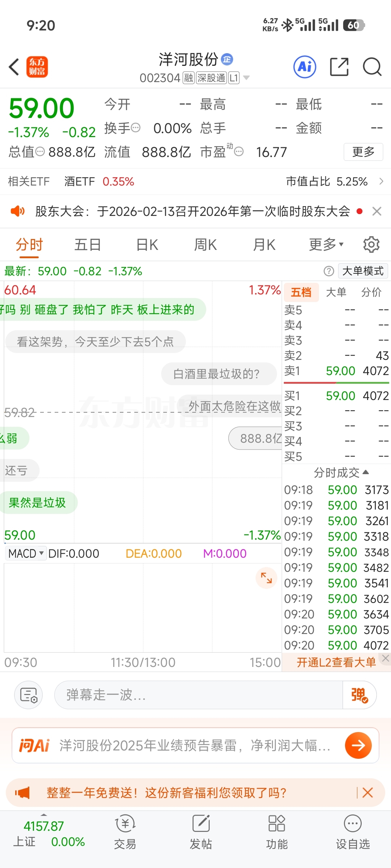391x868 pixels.
Task: Tap the info icon beside 换手
Action: coord(136,128)
